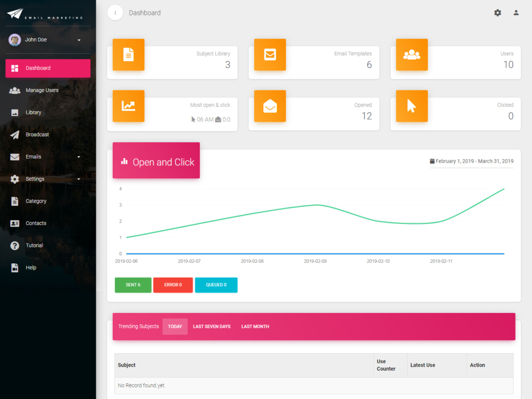Click the Users count 10
Screen dimensions: 532x399
click(x=508, y=64)
